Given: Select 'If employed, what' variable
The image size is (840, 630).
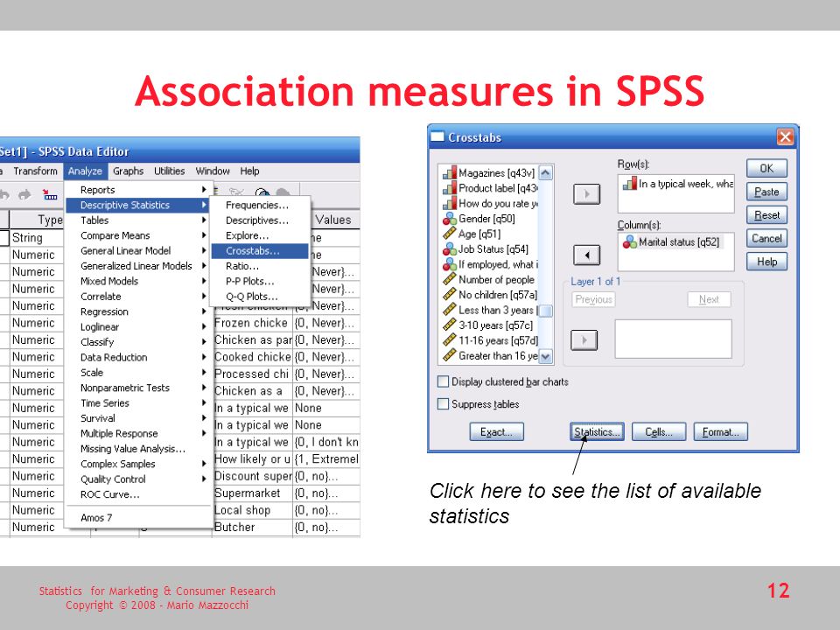Looking at the screenshot, I should point(489,264).
